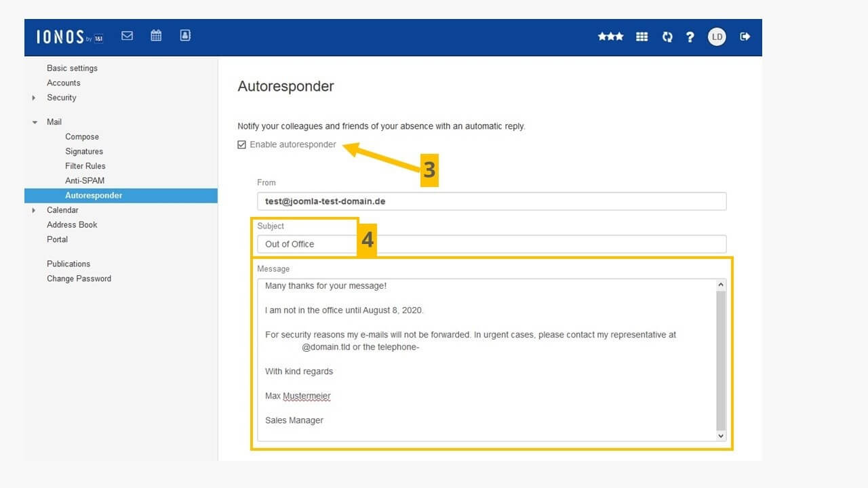The image size is (868, 488).
Task: Click the From address field
Action: coord(492,201)
